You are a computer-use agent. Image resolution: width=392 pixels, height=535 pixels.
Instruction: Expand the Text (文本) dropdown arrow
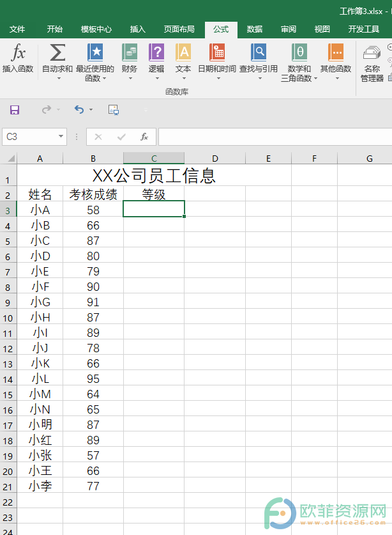(184, 79)
